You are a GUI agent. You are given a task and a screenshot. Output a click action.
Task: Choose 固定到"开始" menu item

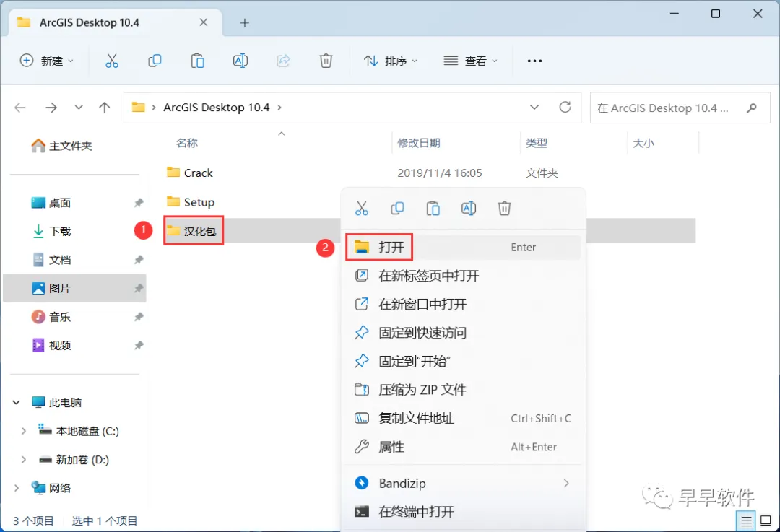463,361
